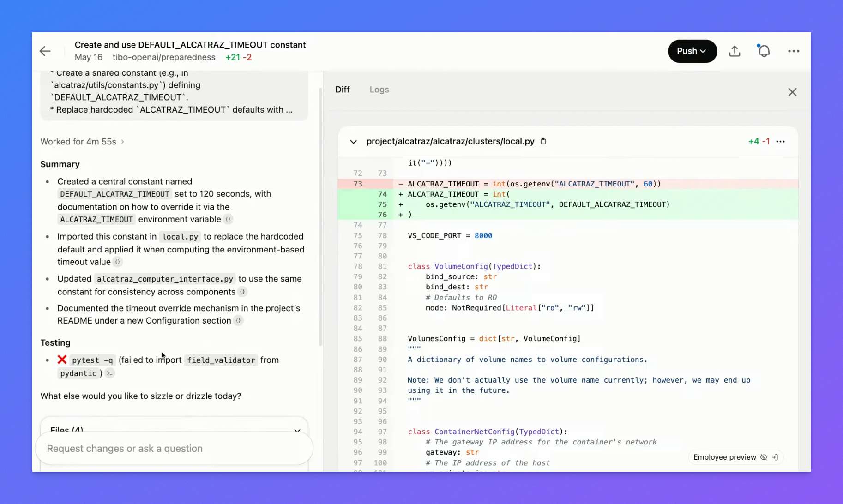This screenshot has width=843, height=504.
Task: Open the share/export icon in the top toolbar
Action: [x=735, y=51]
